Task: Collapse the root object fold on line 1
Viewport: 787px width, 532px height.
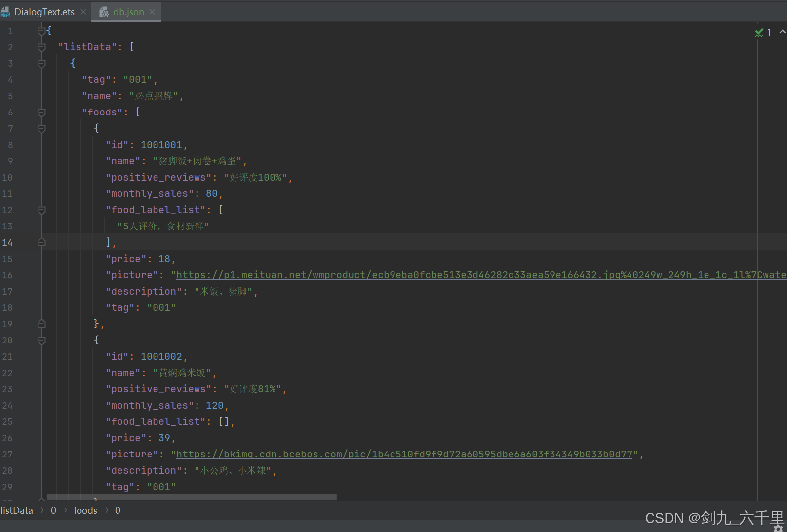Action: (42, 31)
